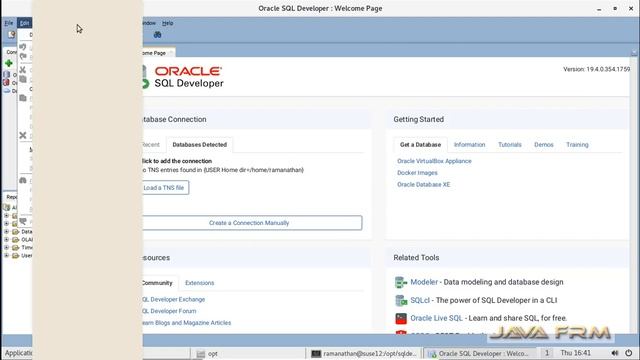The height and width of the screenshot is (360, 640).
Task: Click the Redo icon in Edit menu
Action: point(23,56)
